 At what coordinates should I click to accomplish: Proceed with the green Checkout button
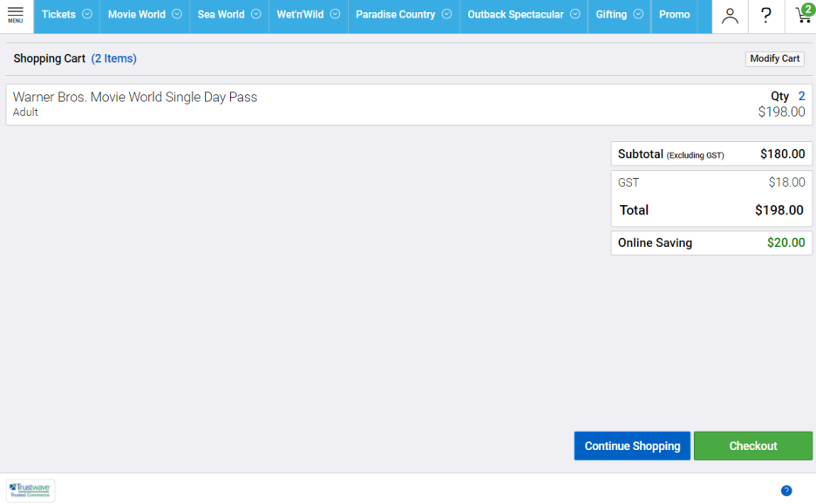(753, 446)
